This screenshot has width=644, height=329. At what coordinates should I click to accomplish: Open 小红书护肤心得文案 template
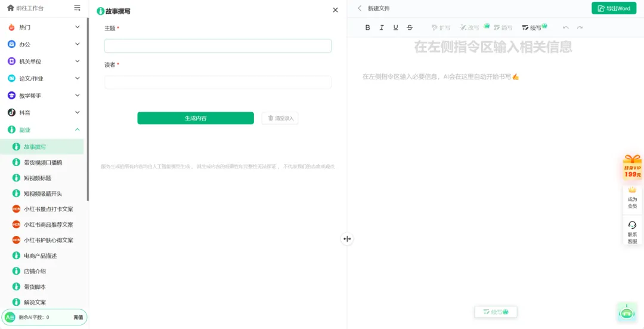(42, 240)
